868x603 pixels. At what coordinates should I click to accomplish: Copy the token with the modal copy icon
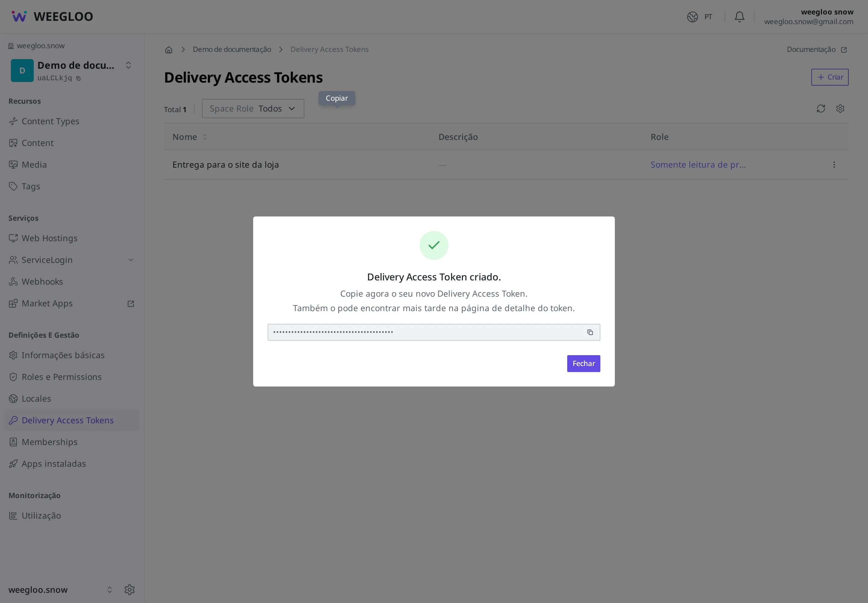point(590,332)
